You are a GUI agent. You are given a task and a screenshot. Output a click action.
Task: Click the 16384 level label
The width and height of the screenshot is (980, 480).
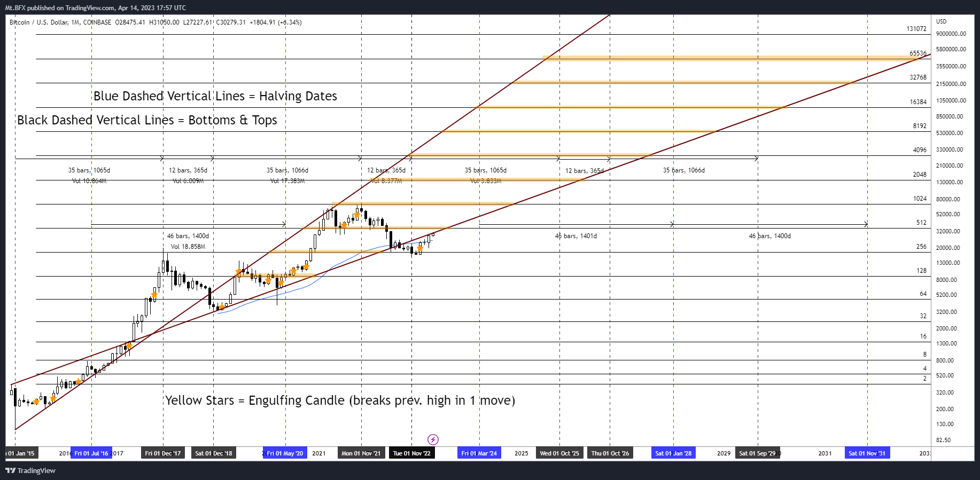[x=918, y=102]
